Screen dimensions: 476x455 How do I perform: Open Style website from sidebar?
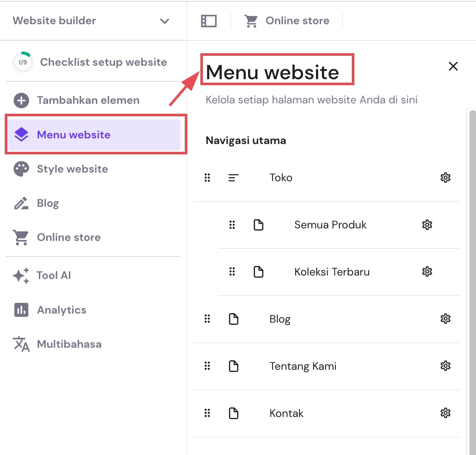(x=72, y=169)
